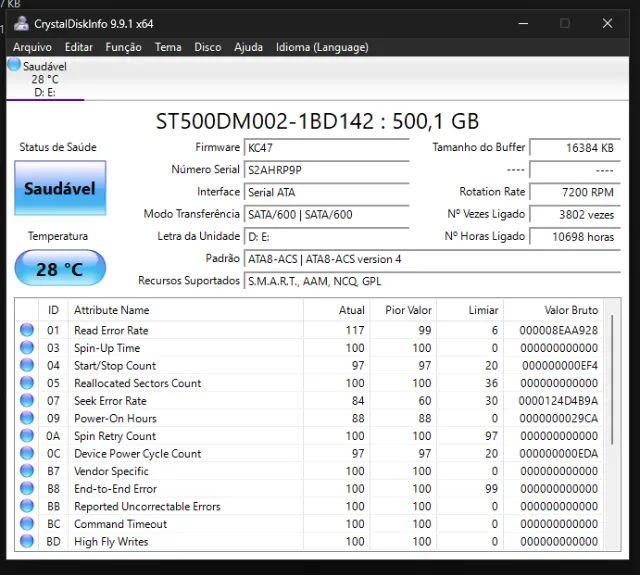Select the Saudável D: E: disk tab
This screenshot has width=640, height=575.
[x=45, y=79]
